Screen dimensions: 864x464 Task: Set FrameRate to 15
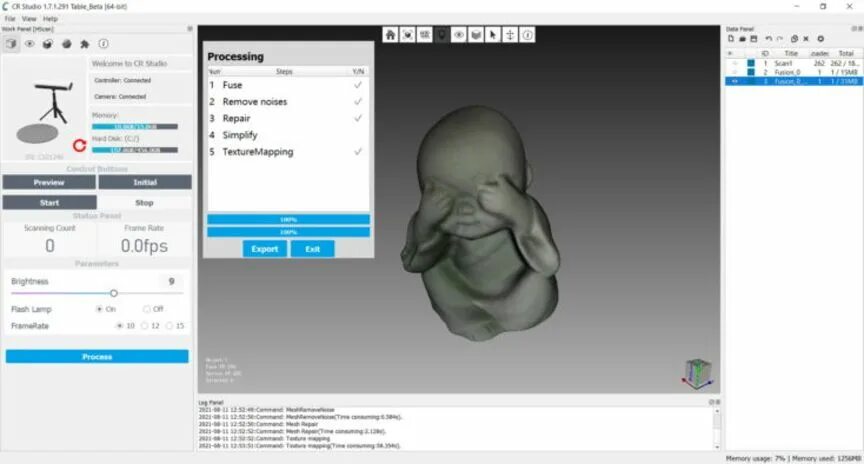point(169,326)
